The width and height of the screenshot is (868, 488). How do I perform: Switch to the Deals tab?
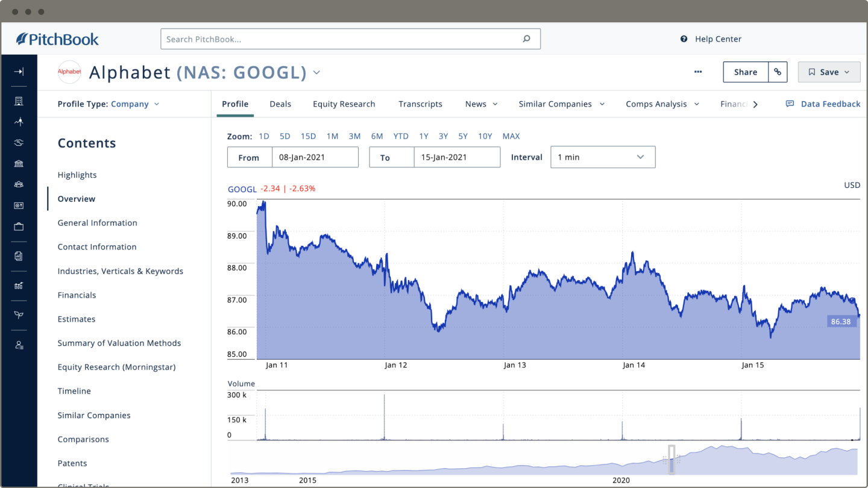tap(280, 104)
